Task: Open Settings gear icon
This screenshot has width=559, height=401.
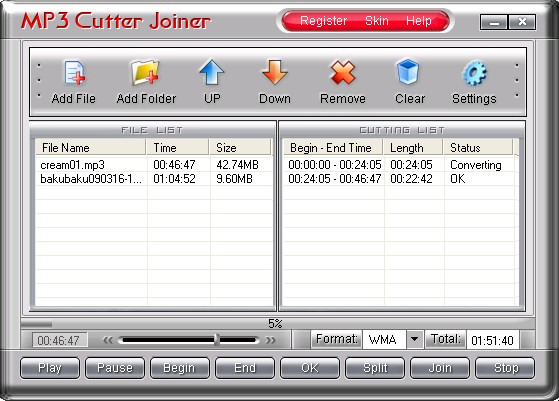Action: (474, 73)
